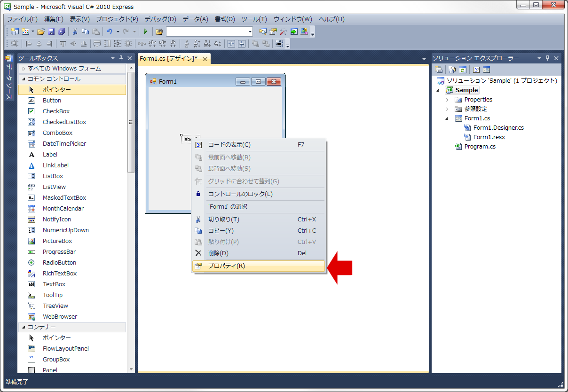This screenshot has width=568, height=392.
Task: Click Refresh icon in Solution Explorer toolbar
Action: [463, 70]
